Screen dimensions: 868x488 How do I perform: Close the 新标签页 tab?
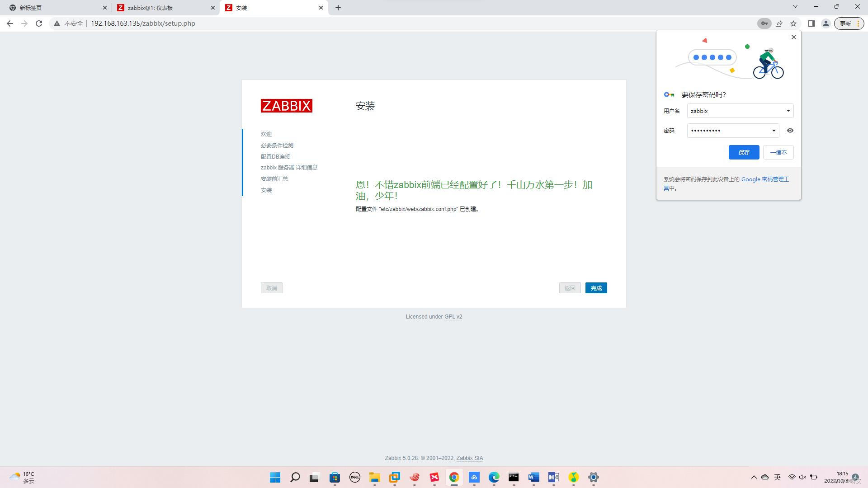coord(104,8)
